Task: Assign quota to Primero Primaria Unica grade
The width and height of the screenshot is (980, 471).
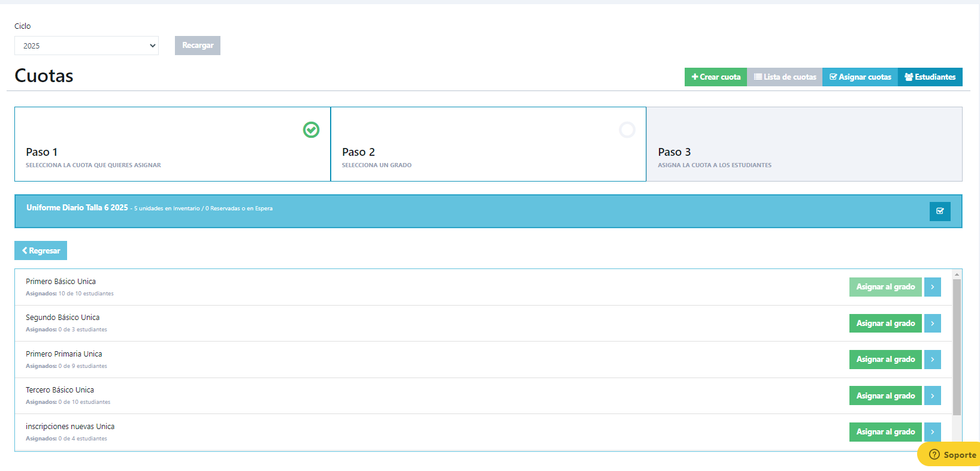Action: pos(885,360)
